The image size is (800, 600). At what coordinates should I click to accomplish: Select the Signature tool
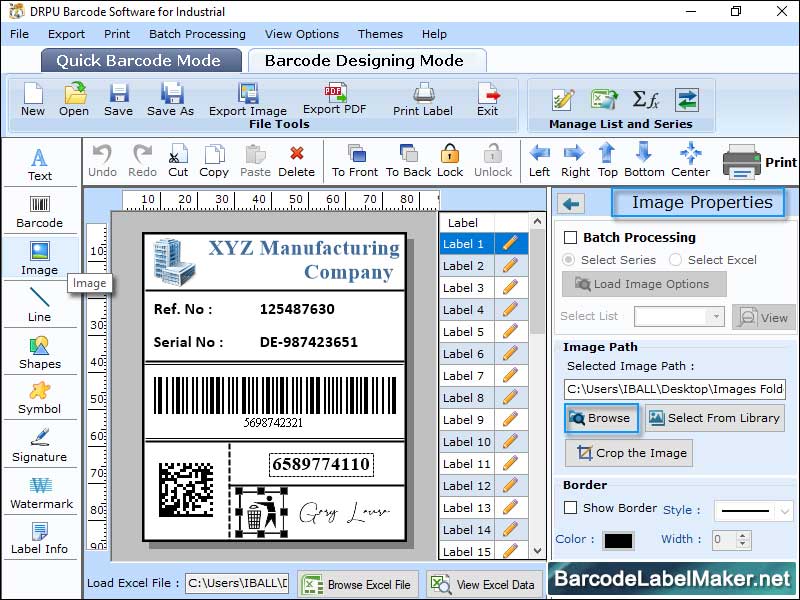[40, 443]
